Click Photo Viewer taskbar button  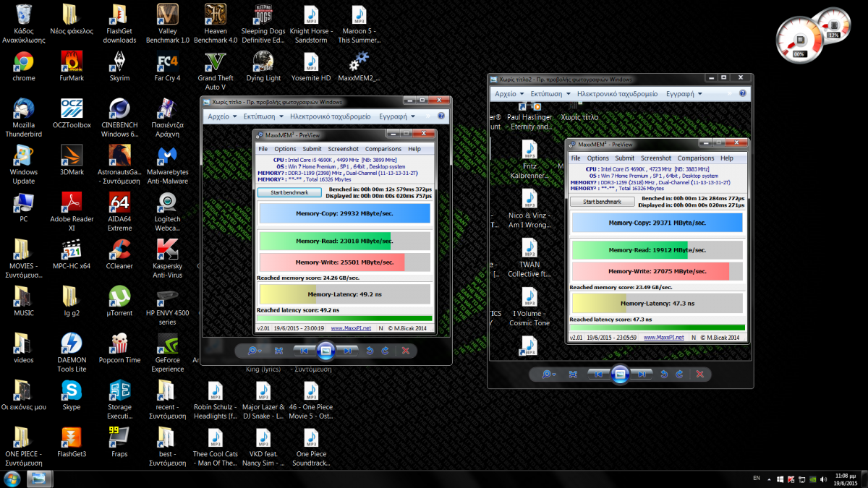40,479
